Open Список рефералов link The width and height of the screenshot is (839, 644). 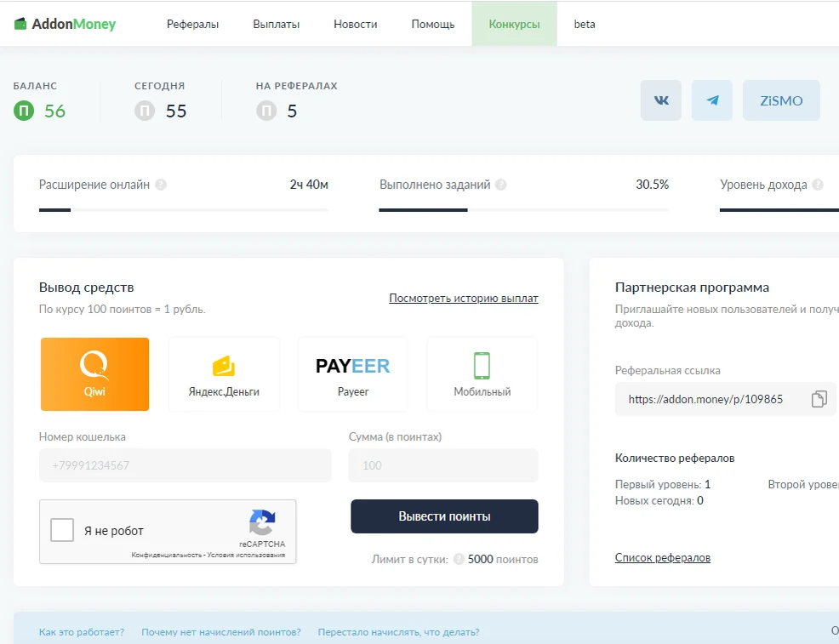pos(662,557)
